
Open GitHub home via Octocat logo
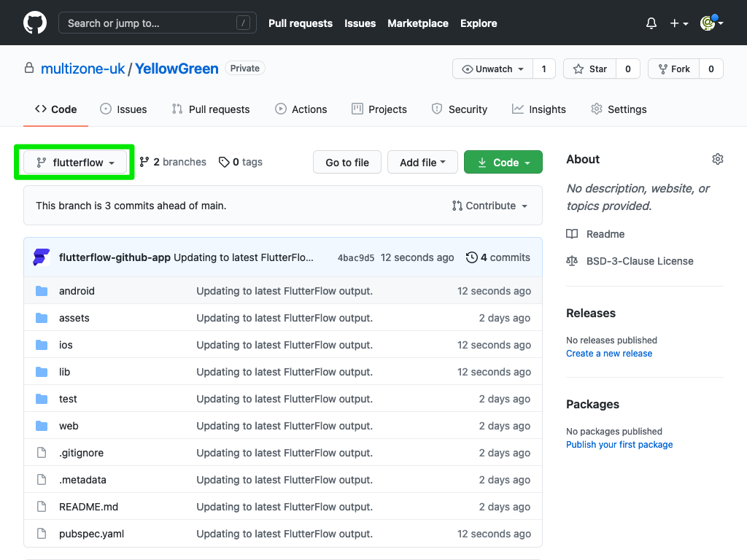pyautogui.click(x=35, y=23)
